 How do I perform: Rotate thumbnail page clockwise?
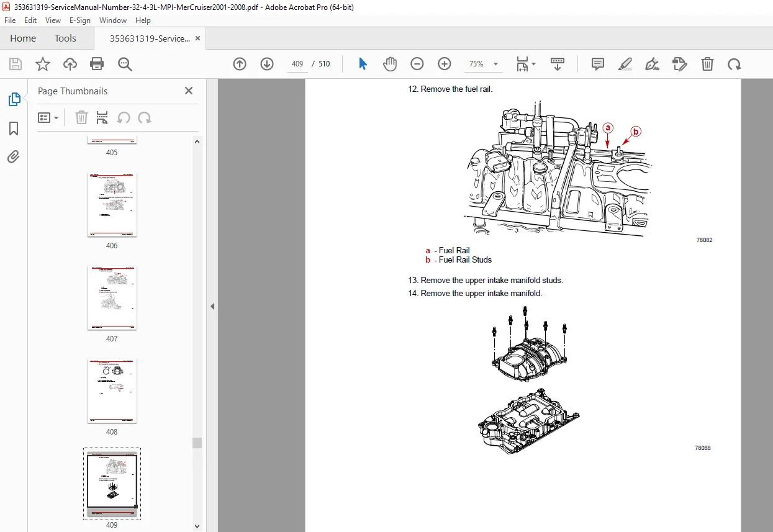[145, 117]
